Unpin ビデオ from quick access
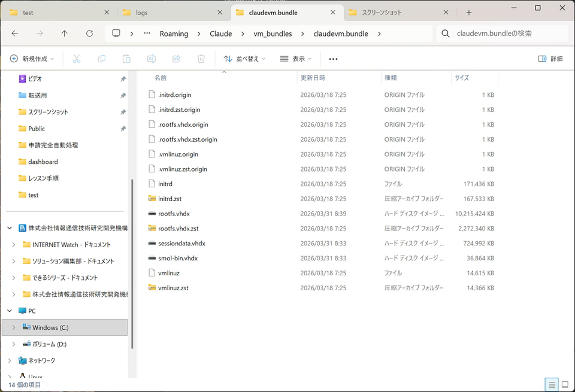Image resolution: width=575 pixels, height=392 pixels. [x=123, y=79]
